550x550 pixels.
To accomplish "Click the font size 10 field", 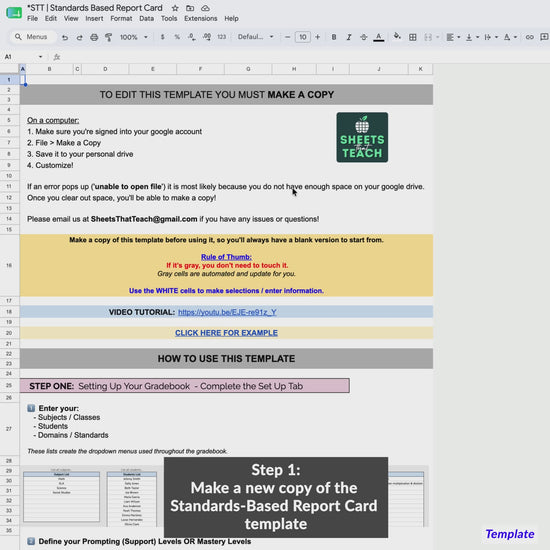I will pyautogui.click(x=302, y=37).
